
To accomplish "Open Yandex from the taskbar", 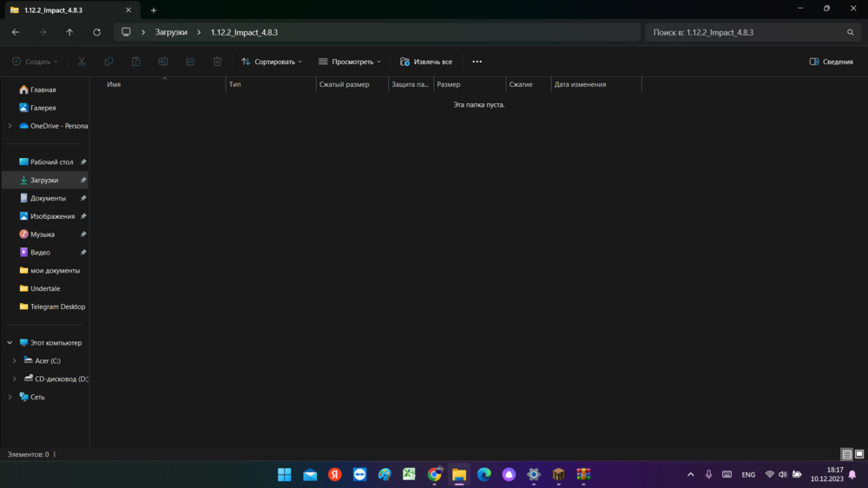I will [x=335, y=475].
